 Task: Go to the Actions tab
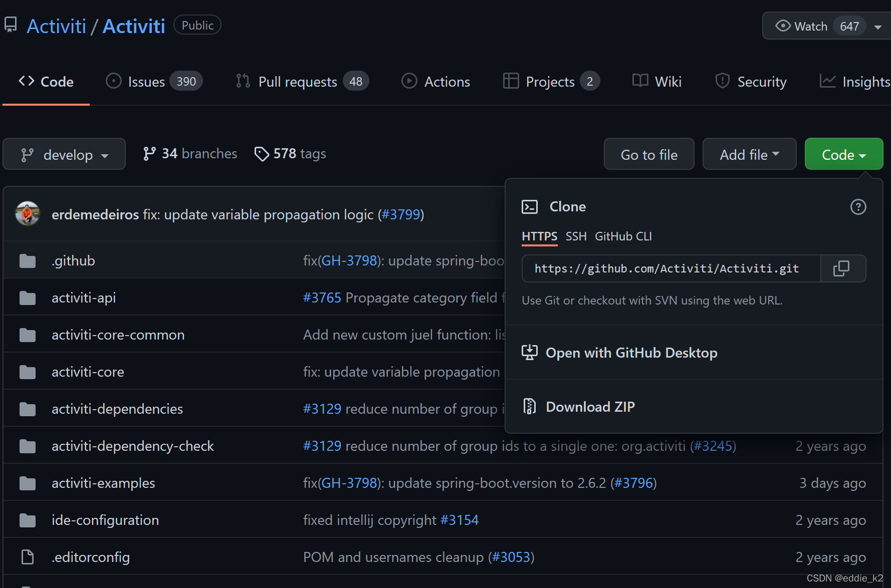coord(435,82)
